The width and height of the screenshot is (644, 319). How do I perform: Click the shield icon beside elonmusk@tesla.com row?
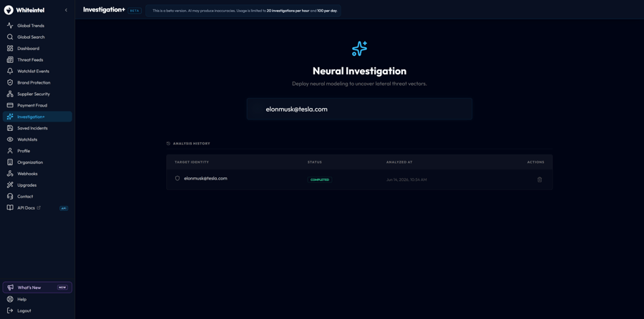click(x=177, y=179)
